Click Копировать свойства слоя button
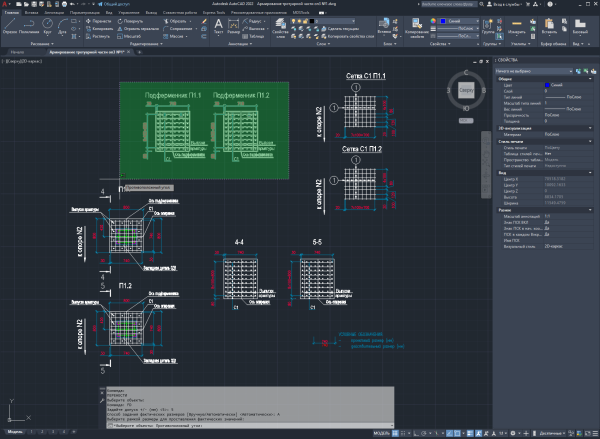 tap(348, 36)
